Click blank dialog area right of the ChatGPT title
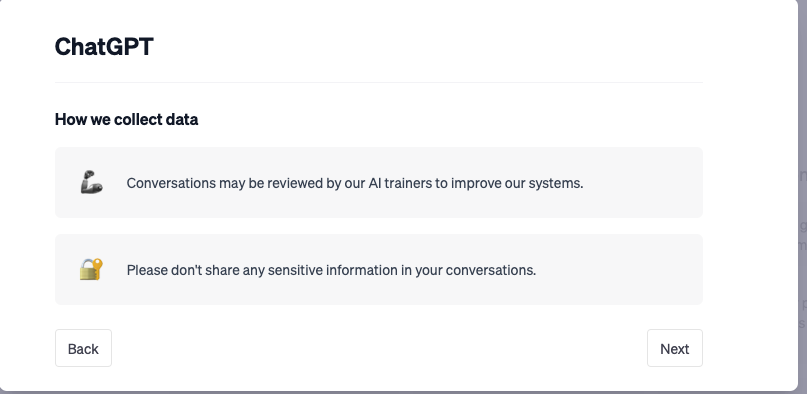Screen dimensions: 807x394 click(427, 47)
